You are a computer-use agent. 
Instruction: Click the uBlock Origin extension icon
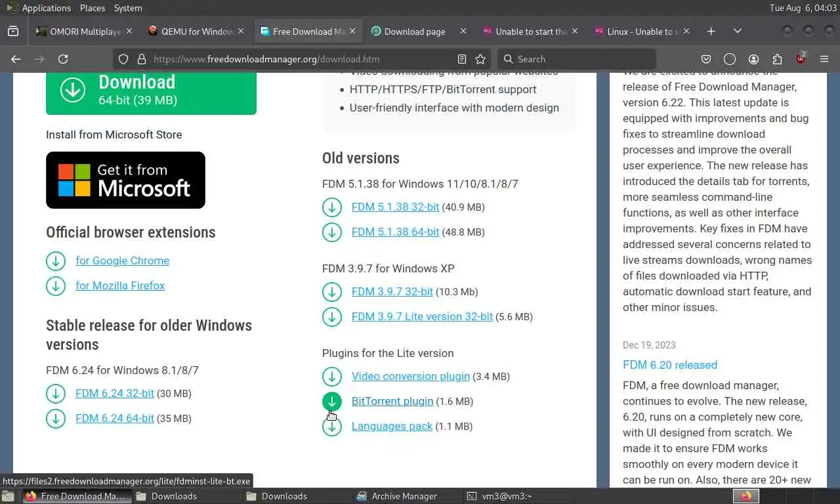pos(801,58)
